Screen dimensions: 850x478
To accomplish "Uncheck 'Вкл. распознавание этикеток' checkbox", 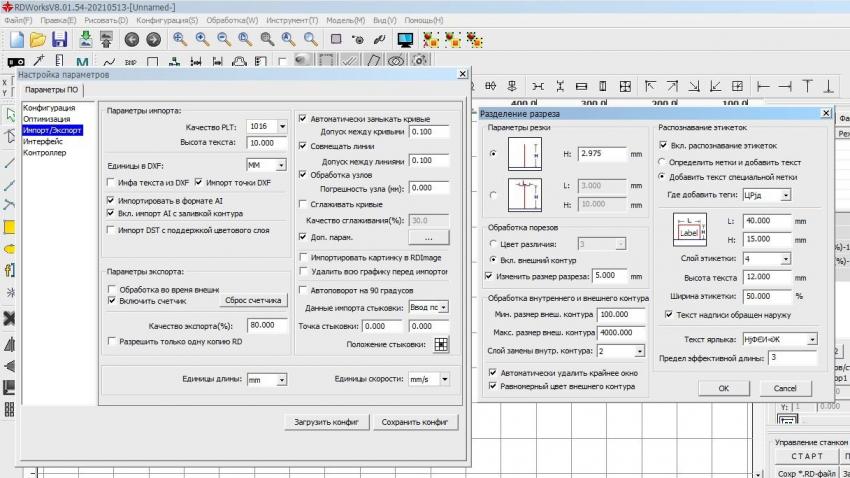I will [x=663, y=145].
